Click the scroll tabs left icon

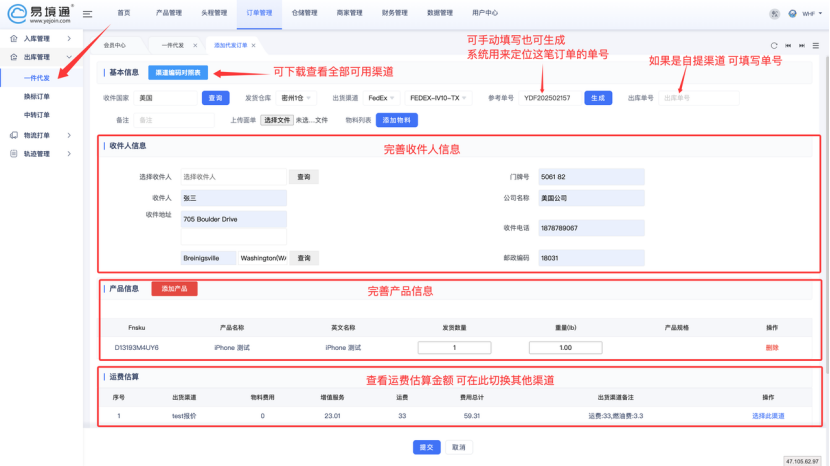789,46
